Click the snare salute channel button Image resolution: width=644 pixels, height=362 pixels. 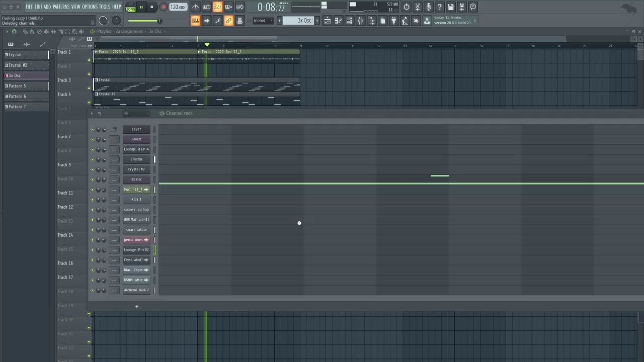tap(136, 230)
